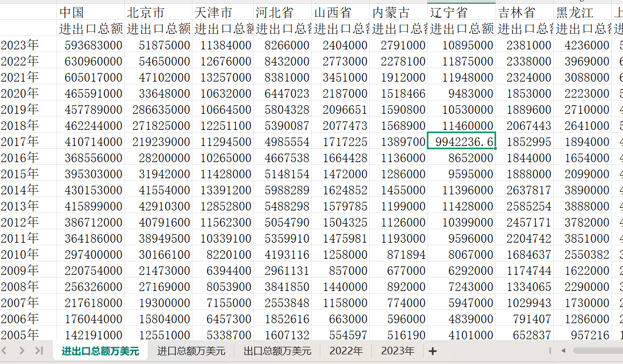Go to next sheet tab arrow
The width and height of the screenshot is (623, 364).
(22, 351)
